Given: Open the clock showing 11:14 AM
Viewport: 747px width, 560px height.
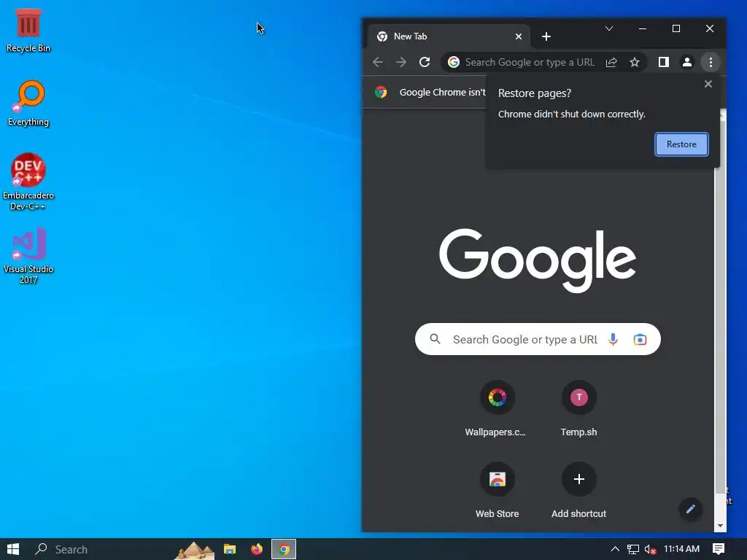Looking at the screenshot, I should [682, 549].
